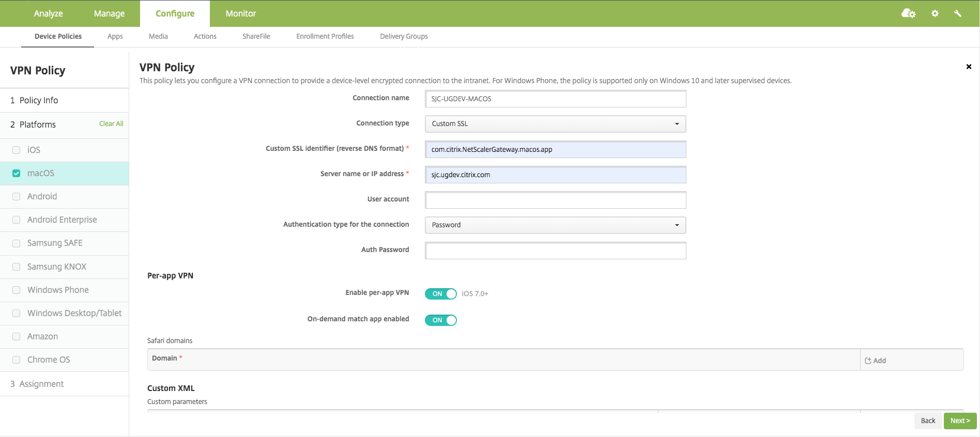Open the cloud settings icon in header

[908, 13]
